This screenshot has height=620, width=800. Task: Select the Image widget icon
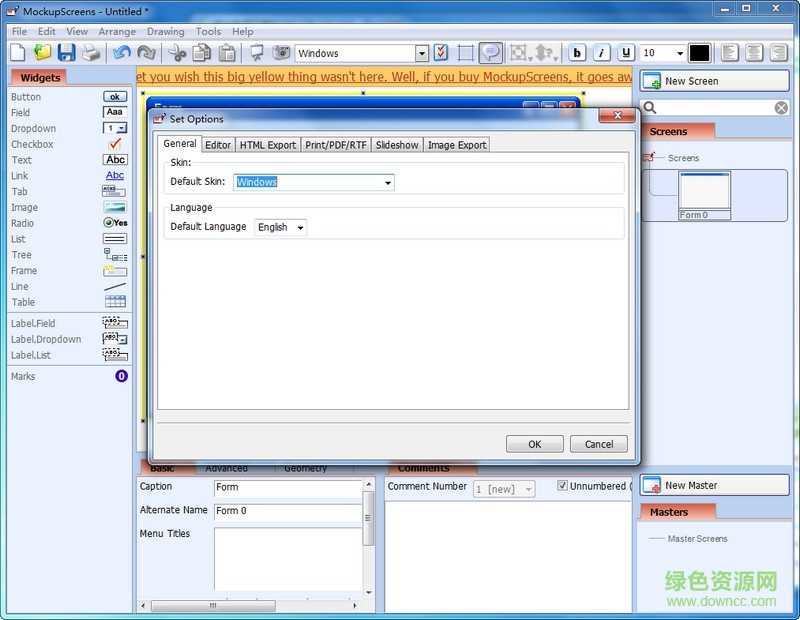click(115, 208)
